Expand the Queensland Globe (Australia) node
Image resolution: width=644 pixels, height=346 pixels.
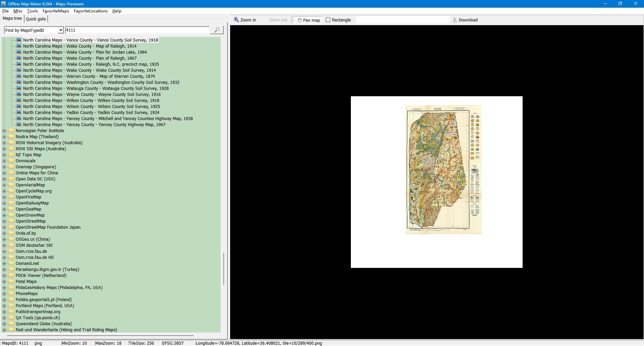pos(4,324)
